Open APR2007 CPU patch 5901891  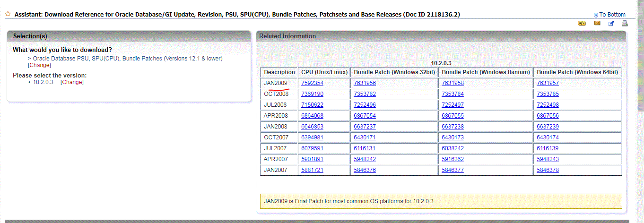click(312, 159)
